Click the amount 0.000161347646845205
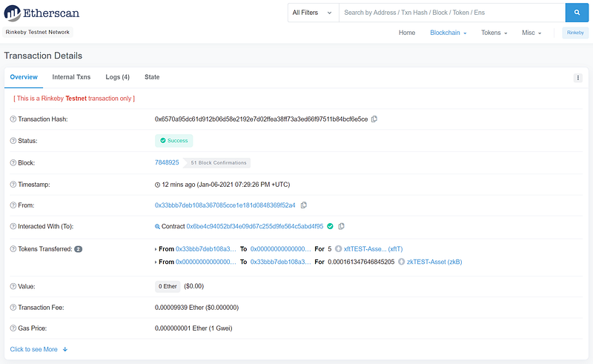 [x=361, y=262]
